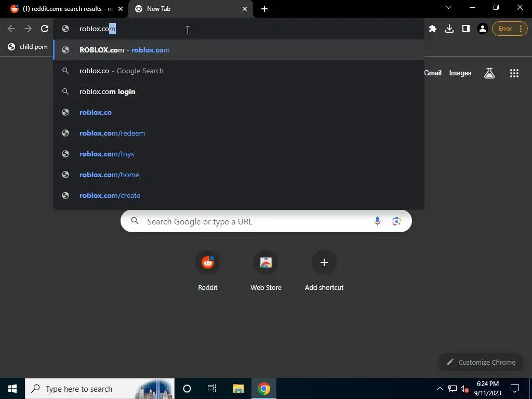Open the 6:24 PM clock calendar
The width and height of the screenshot is (532, 399).
(x=487, y=389)
